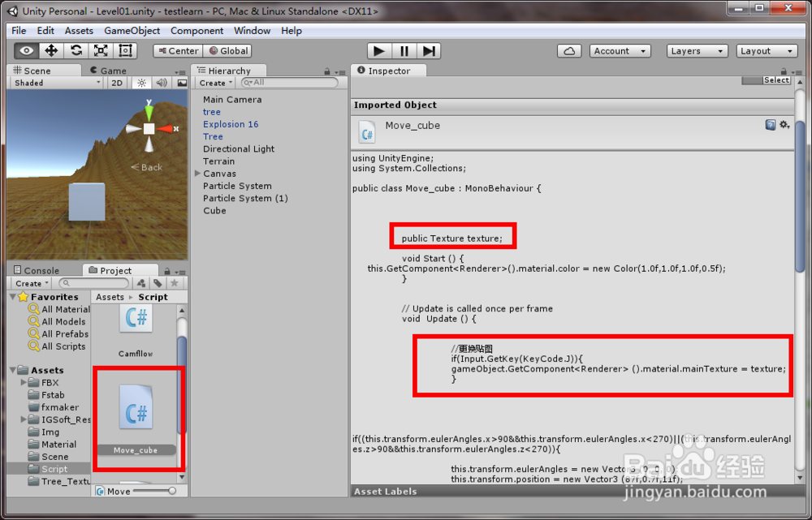Click the Hierarchy lock icon
This screenshot has width=812, height=520.
click(x=327, y=72)
